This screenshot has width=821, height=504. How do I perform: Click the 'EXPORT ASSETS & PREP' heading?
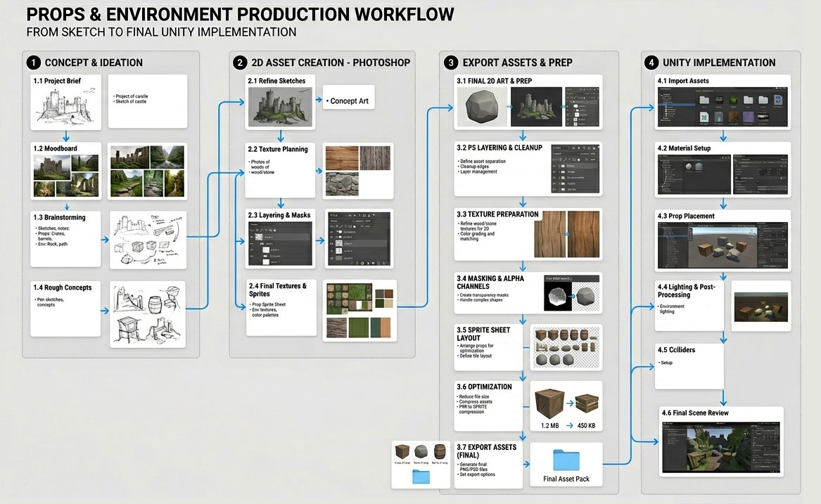517,63
